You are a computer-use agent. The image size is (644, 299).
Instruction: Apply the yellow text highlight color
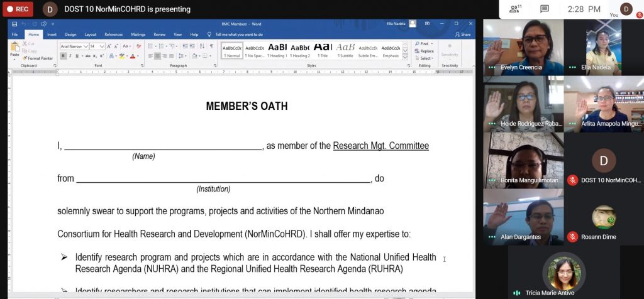[x=122, y=56]
